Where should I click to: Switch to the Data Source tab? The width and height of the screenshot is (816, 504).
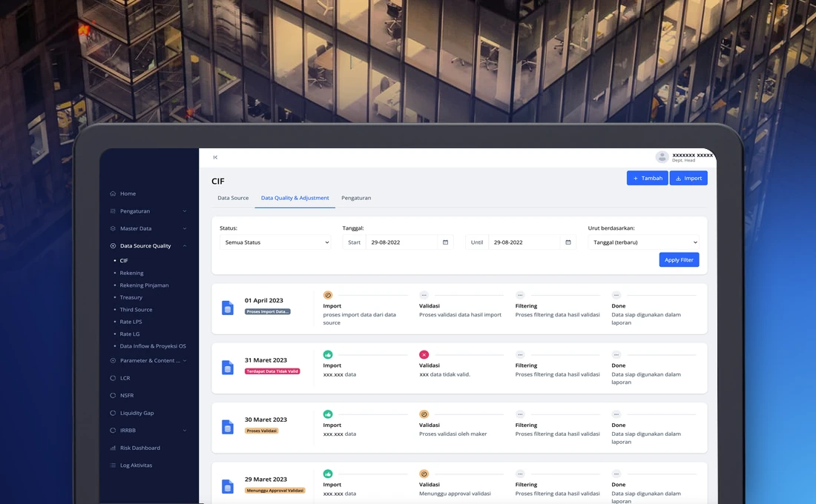233,198
